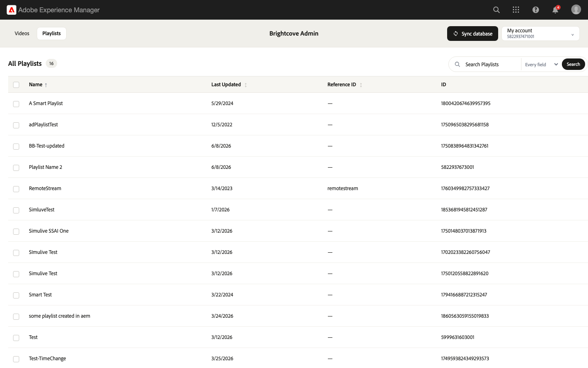Open the adPlaylistTest entry

[x=43, y=125]
